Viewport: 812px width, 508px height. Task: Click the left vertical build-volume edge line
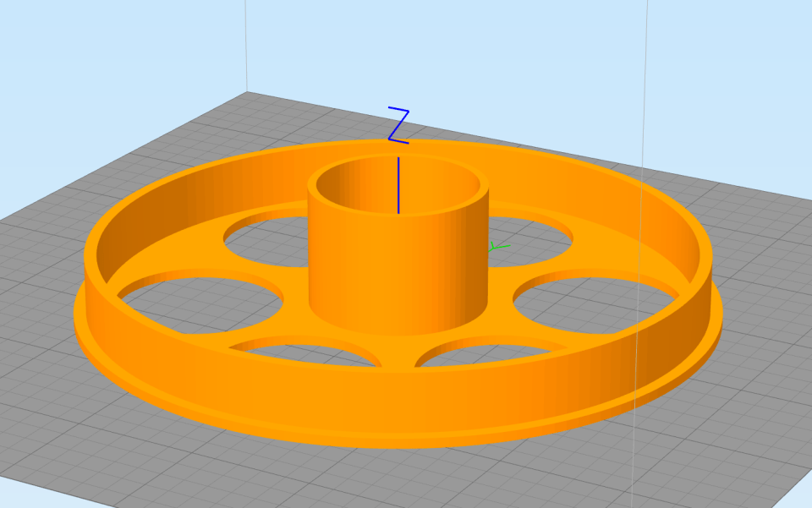[246, 42]
